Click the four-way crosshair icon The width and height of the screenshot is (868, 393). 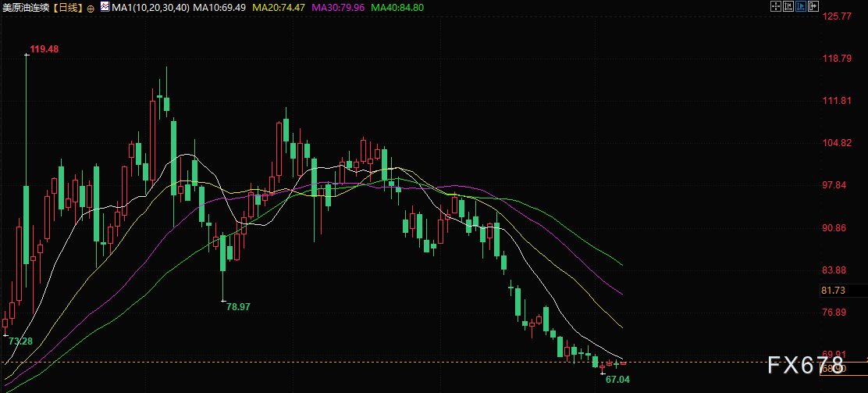[775, 7]
